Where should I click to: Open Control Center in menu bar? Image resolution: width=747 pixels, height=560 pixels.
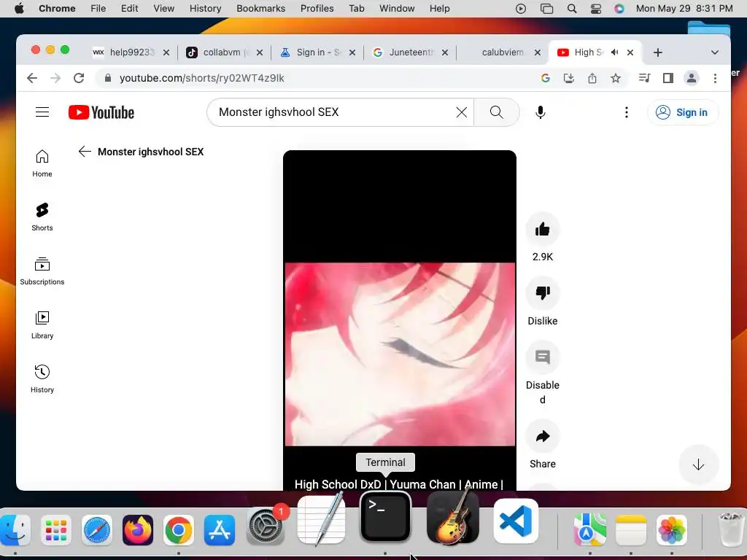595,9
